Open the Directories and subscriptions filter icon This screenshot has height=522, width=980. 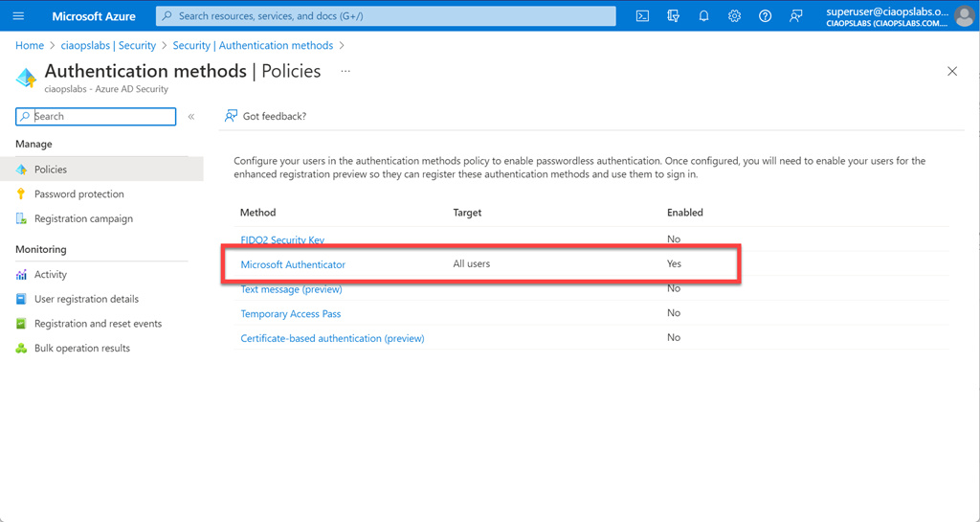pos(673,16)
